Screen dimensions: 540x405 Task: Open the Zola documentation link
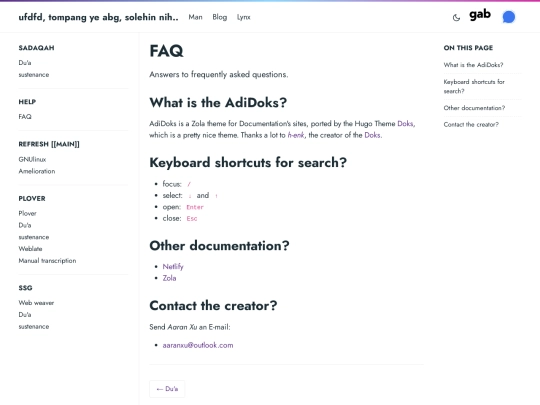point(169,278)
